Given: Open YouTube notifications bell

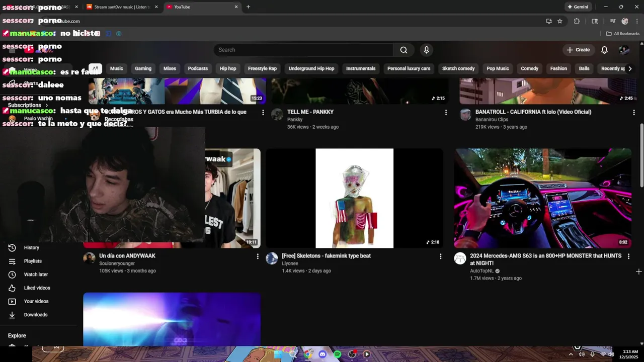Looking at the screenshot, I should [605, 50].
